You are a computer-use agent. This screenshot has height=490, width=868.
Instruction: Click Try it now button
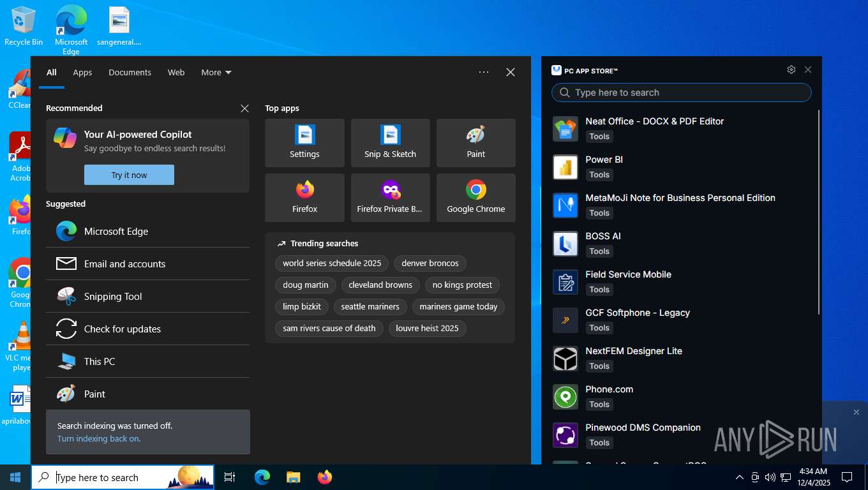coord(129,175)
